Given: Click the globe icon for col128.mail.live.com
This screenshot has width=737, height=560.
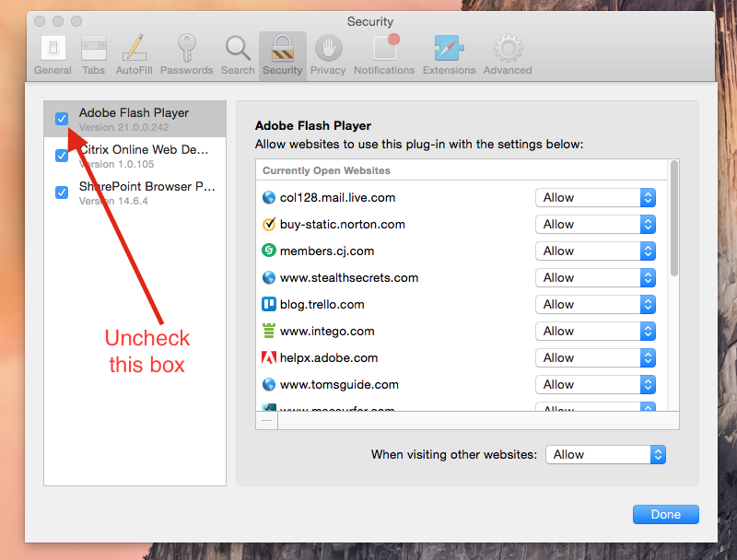Looking at the screenshot, I should pyautogui.click(x=269, y=198).
